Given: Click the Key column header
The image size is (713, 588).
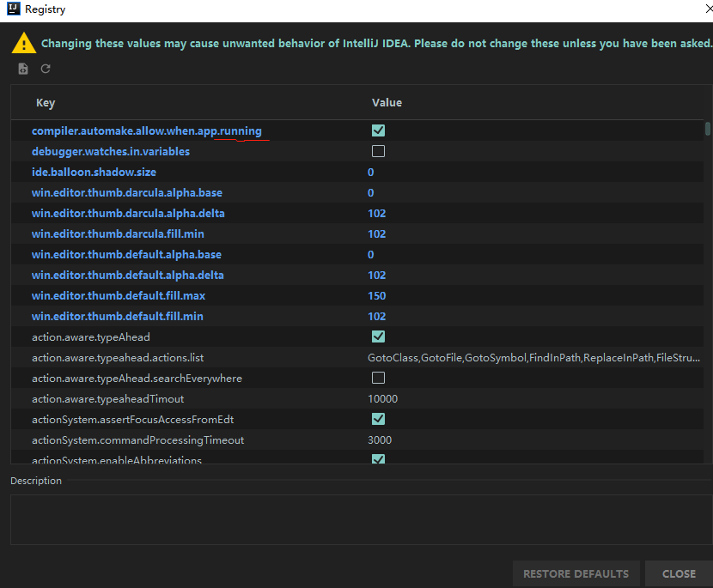Looking at the screenshot, I should click(46, 103).
